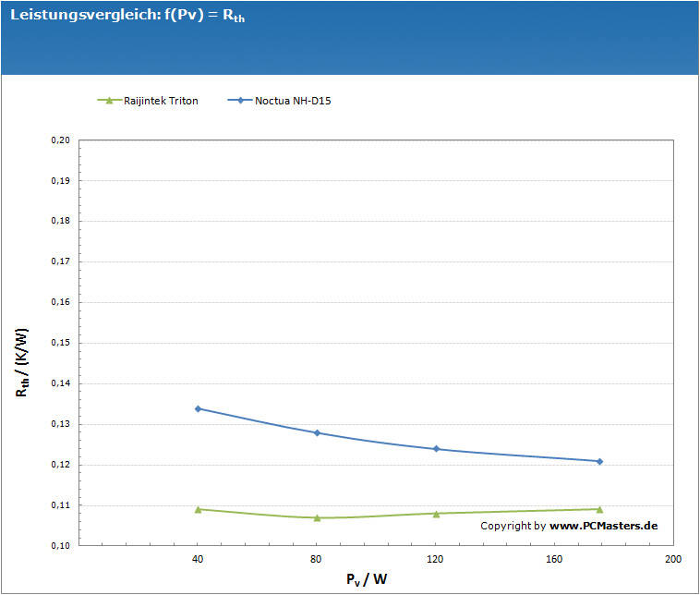700x595 pixels.
Task: Click the y-axis value 0,13
Action: click(61, 424)
